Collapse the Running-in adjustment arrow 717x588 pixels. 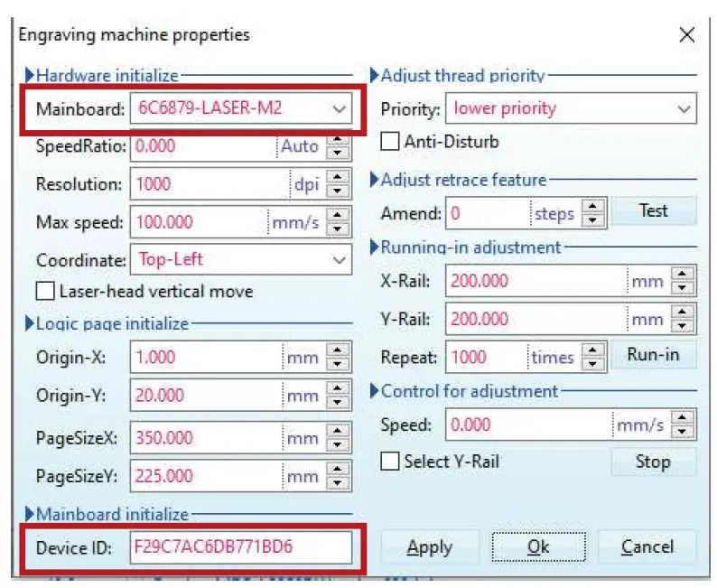coord(374,247)
